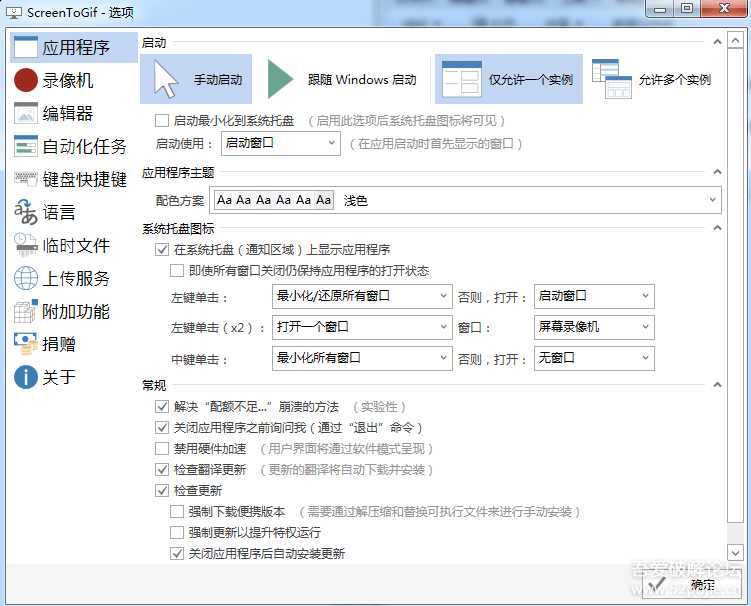The image size is (751, 606).
Task: Open the 启动使用 startup window dropdown
Action: (x=280, y=143)
